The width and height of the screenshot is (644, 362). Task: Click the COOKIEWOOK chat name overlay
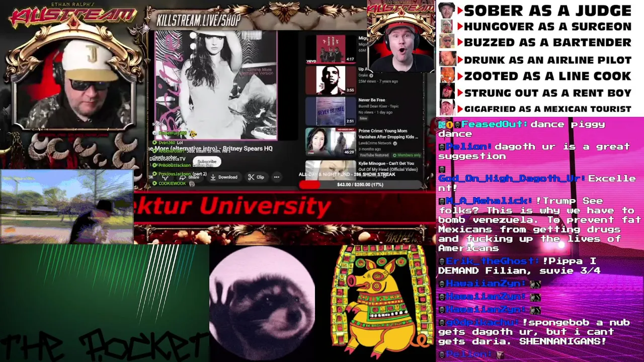[172, 184]
